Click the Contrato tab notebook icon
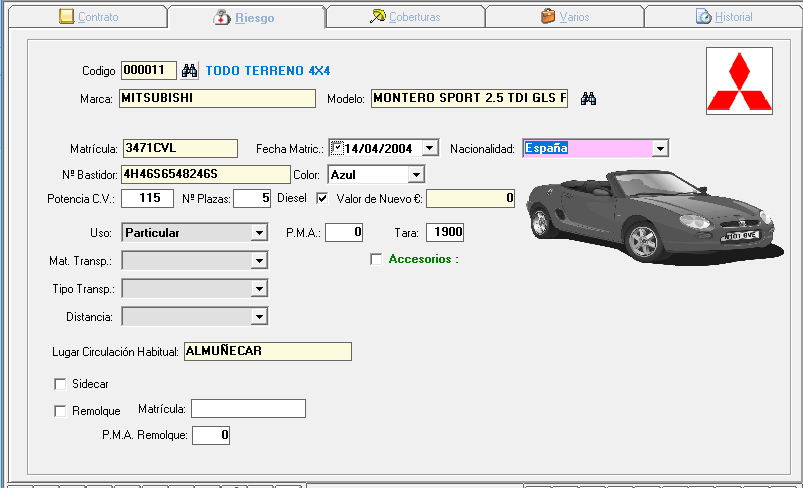This screenshot has height=488, width=803. pyautogui.click(x=67, y=16)
